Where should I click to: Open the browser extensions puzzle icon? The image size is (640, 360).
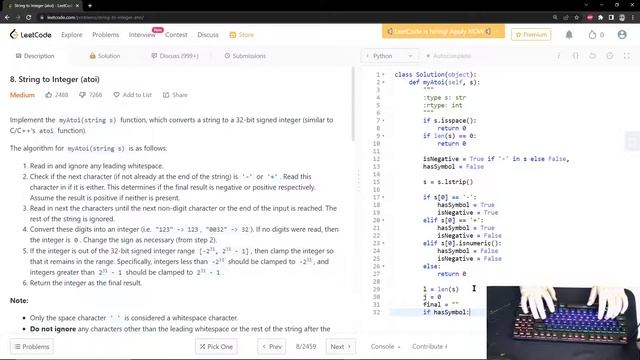(x=600, y=18)
